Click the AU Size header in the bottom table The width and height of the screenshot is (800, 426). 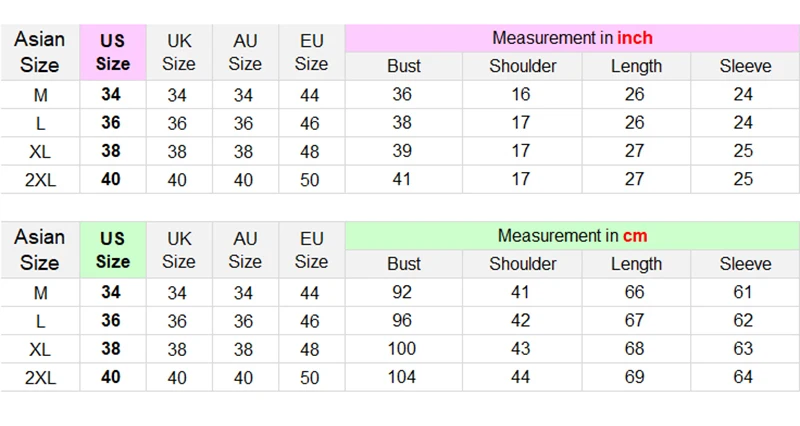coord(245,250)
